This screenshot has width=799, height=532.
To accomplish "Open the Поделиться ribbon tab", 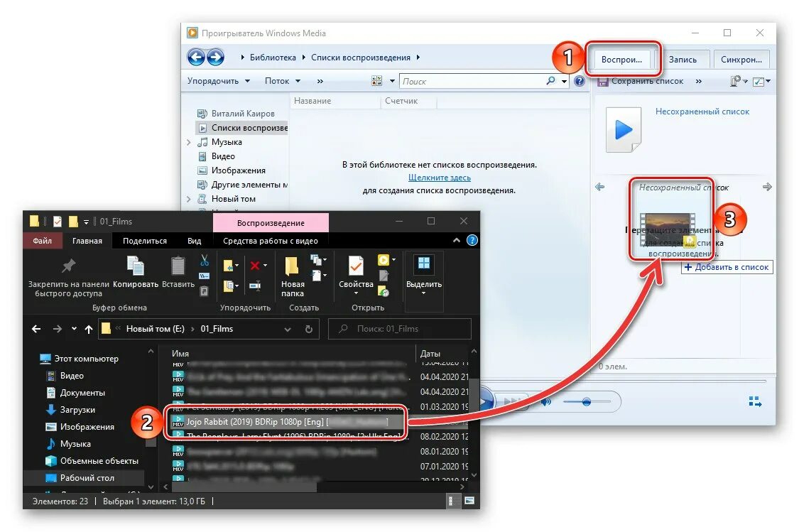I will tap(145, 241).
